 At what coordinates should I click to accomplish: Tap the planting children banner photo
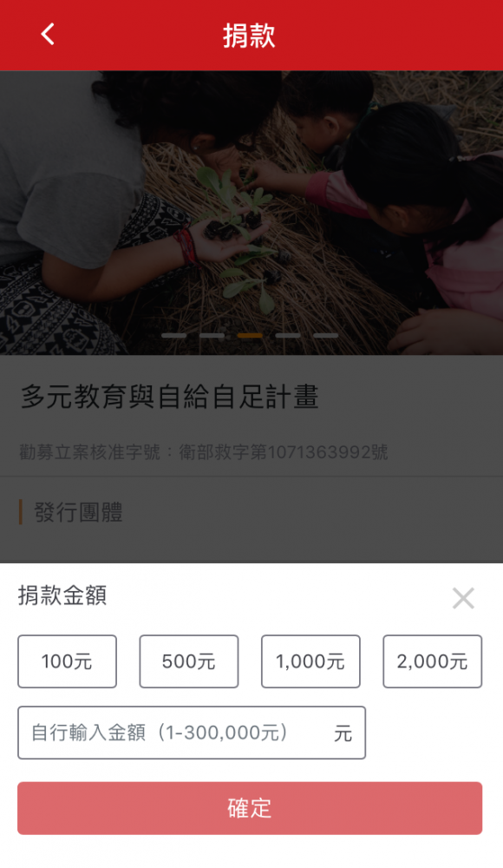251,213
